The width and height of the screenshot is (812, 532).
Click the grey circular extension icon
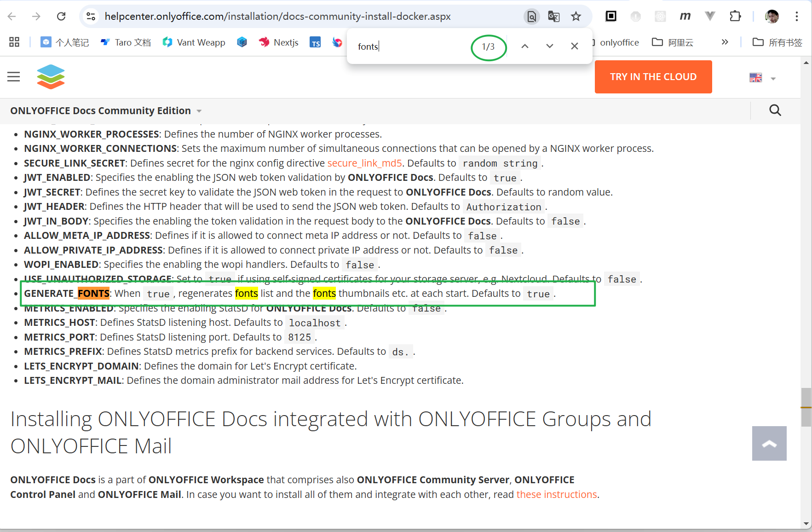(x=636, y=17)
